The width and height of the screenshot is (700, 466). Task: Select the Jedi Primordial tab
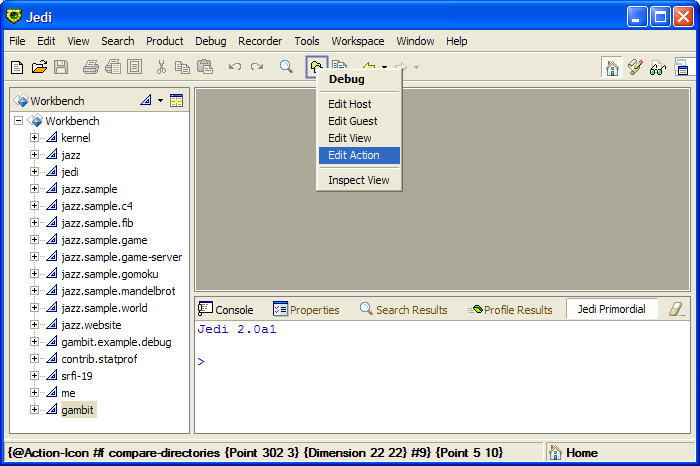click(611, 309)
